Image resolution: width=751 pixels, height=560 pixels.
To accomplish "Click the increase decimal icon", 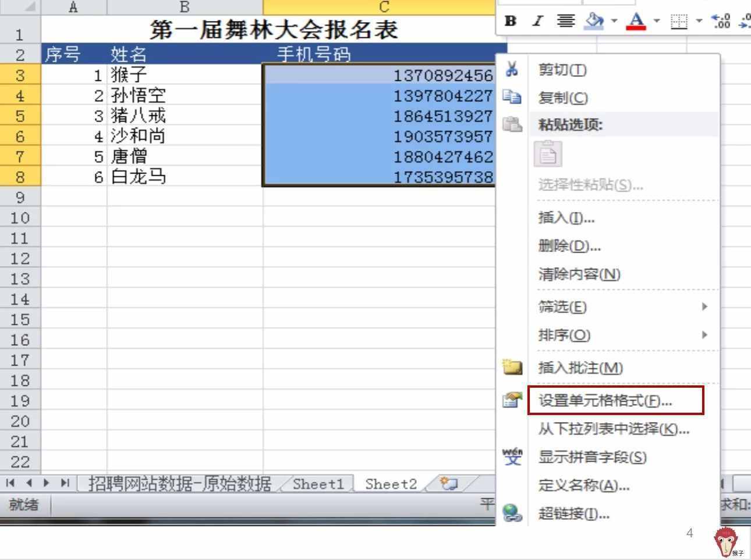I will click(721, 21).
